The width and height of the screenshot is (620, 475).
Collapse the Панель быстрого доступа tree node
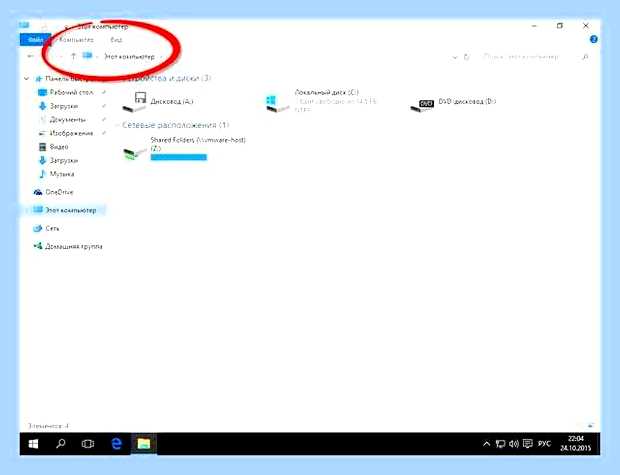(x=26, y=79)
